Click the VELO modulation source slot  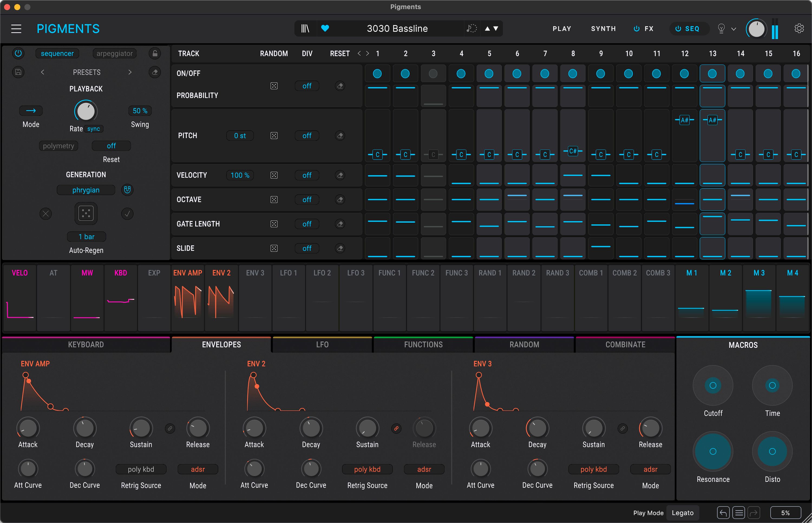[x=20, y=298]
